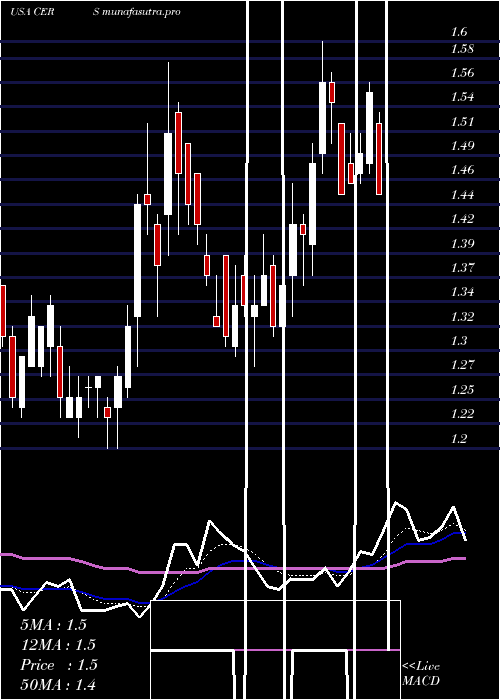Select the 1.42 price axis label

coord(463,219)
